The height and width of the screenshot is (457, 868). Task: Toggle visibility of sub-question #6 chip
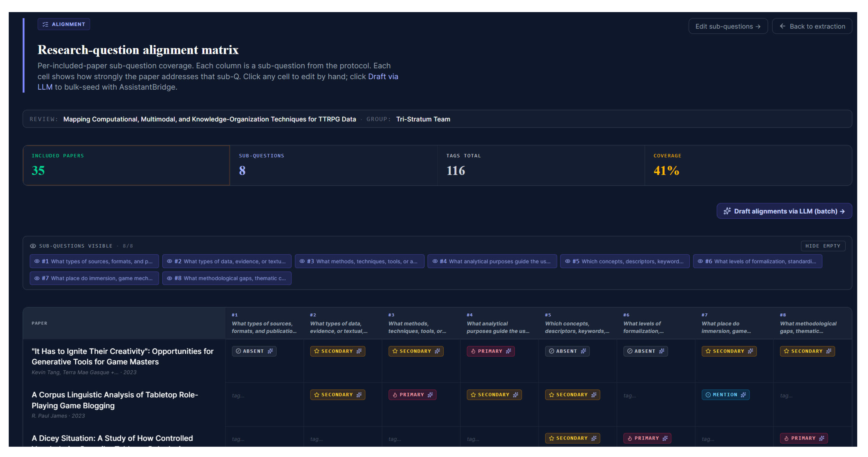[x=757, y=261]
